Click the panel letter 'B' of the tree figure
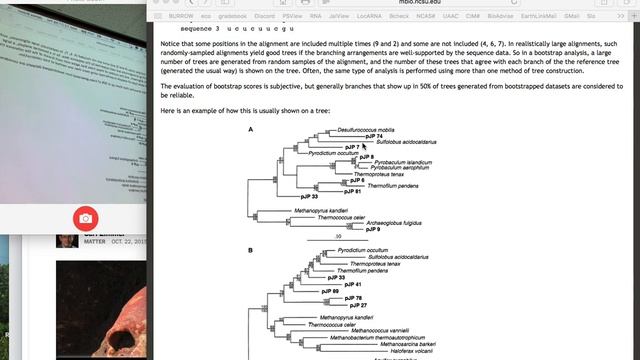Image resolution: width=640 pixels, height=360 pixels. 250,250
